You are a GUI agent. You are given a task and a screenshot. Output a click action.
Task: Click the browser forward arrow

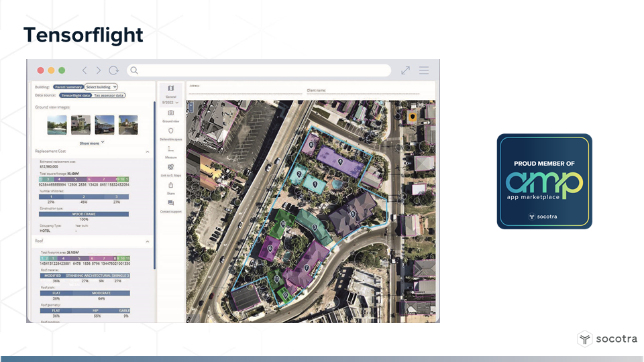tap(99, 70)
